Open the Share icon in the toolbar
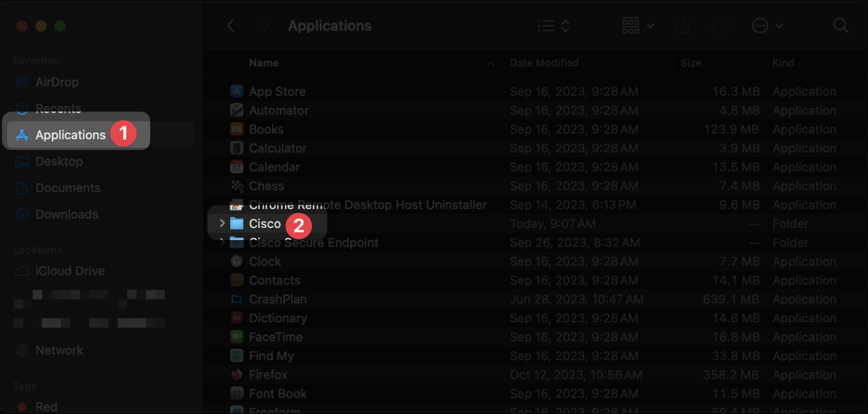The height and width of the screenshot is (414, 868). tap(683, 25)
